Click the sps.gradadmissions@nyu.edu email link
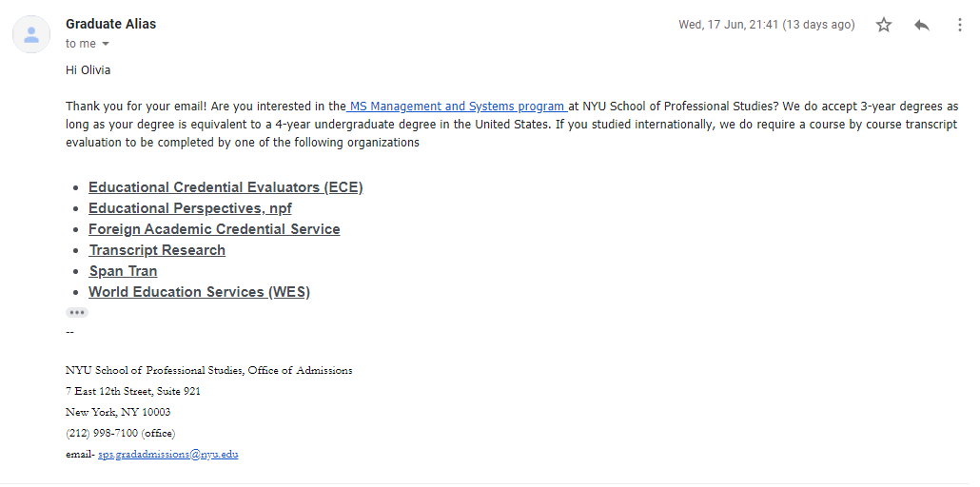 [x=168, y=455]
